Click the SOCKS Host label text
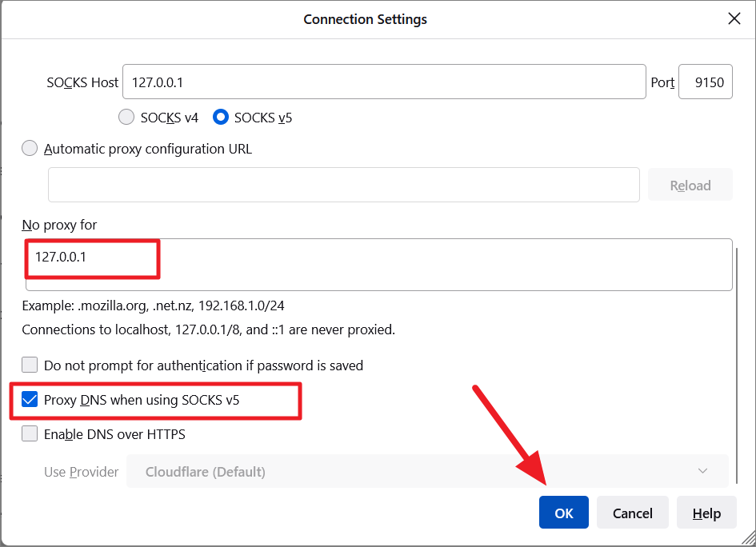The image size is (756, 547). click(x=82, y=82)
